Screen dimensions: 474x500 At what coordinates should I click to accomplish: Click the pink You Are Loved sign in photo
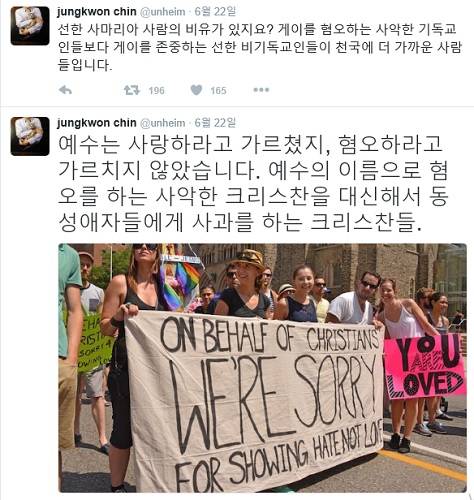pos(424,366)
